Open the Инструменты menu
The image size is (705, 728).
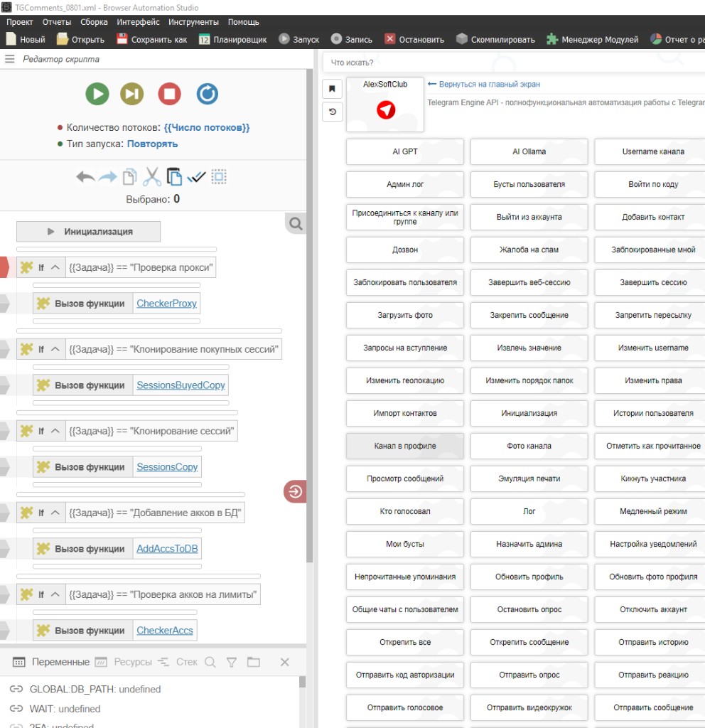click(x=193, y=22)
